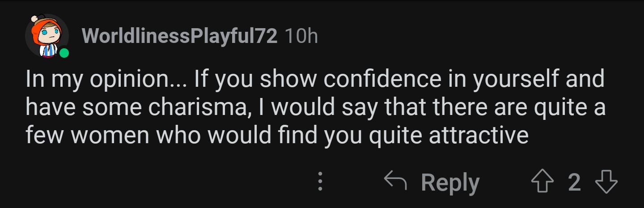Downvote the comment about confidence and charisma
The width and height of the screenshot is (644, 208).
606,183
